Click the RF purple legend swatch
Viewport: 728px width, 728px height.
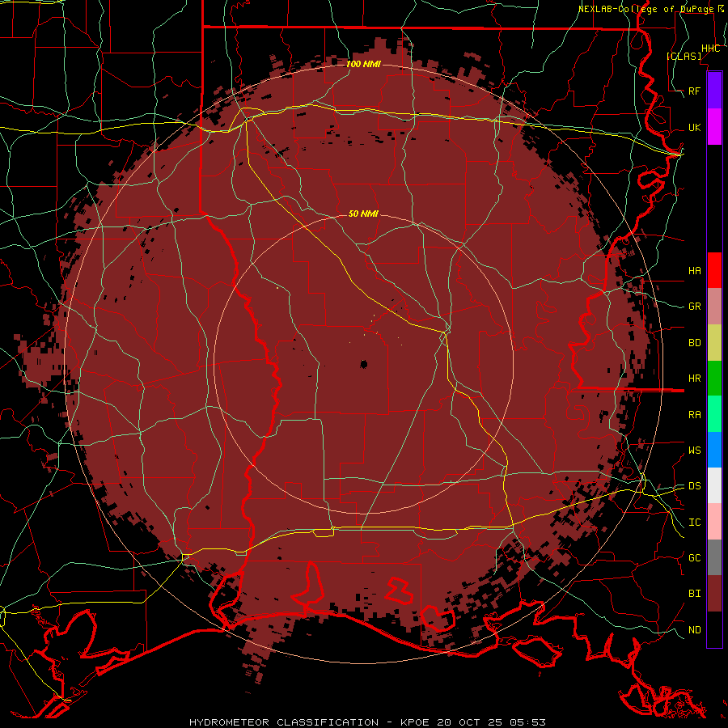pos(714,91)
